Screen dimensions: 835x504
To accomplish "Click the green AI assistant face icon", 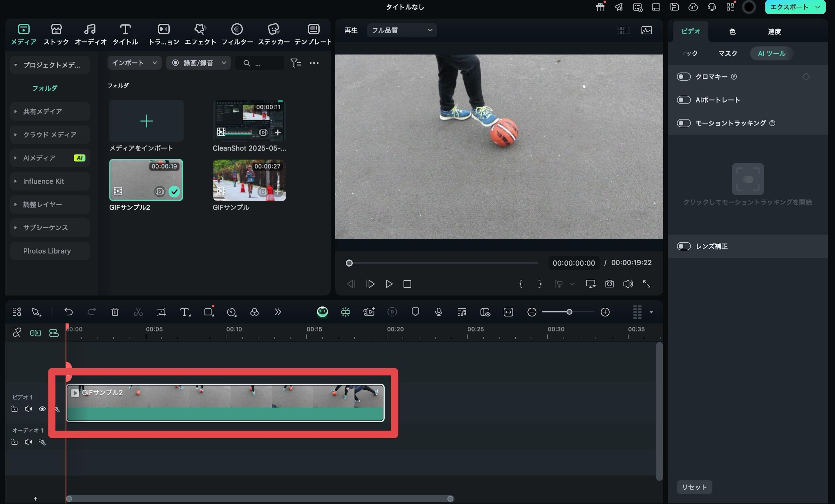I will (322, 312).
